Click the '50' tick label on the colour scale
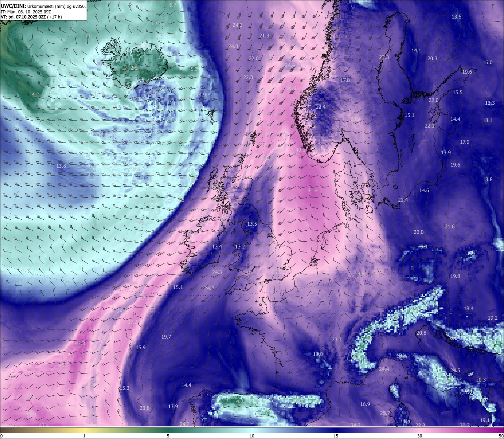The height and width of the screenshot is (439, 504). click(x=501, y=436)
